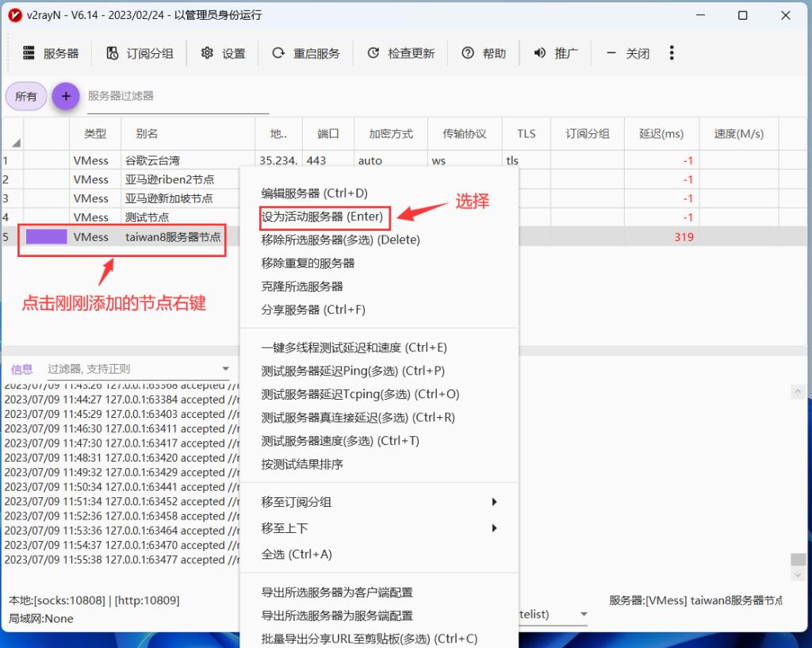Open the 服务器 servers menu icon
The width and height of the screenshot is (812, 648).
pos(29,53)
